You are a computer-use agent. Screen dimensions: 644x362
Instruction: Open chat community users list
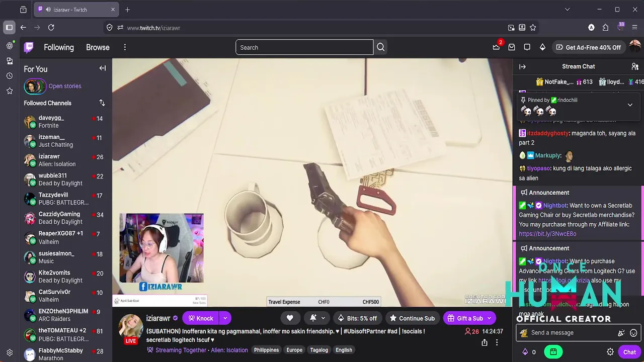tap(635, 66)
